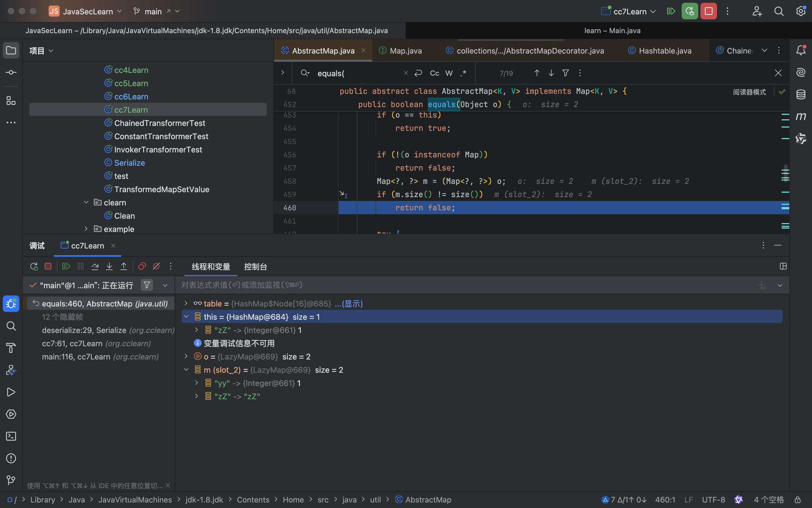
Task: Toggle Mute Breakpoints in debug toolbar
Action: point(156,266)
